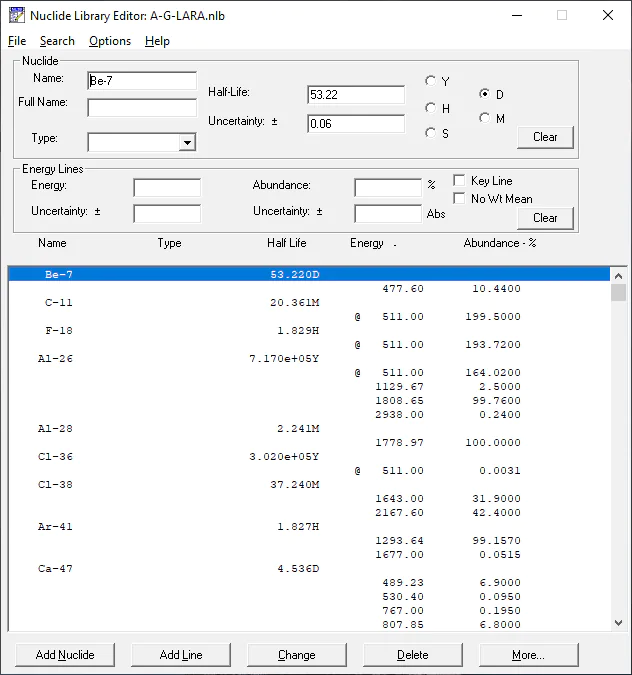Open the Search menu

click(x=57, y=41)
